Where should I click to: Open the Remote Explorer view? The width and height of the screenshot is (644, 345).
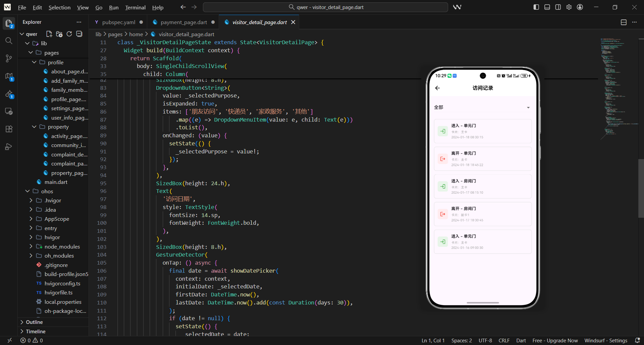coord(9,112)
